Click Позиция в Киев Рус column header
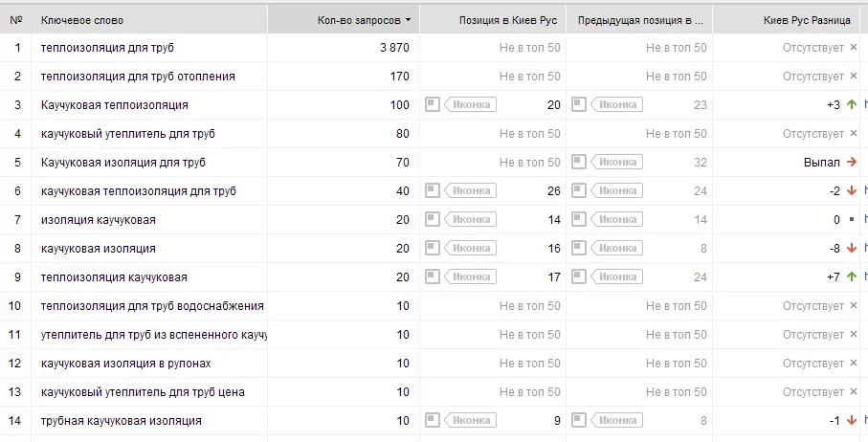The height and width of the screenshot is (442, 868). 493,20
